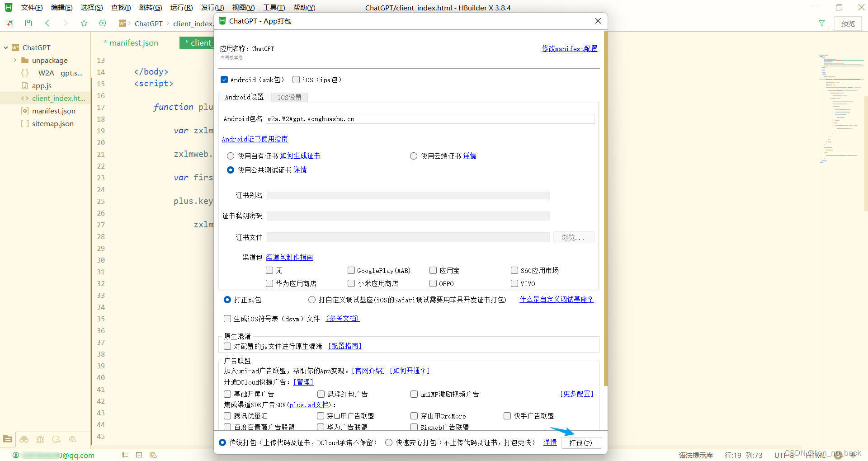Open 什么是自定义调试基座 link
The width and height of the screenshot is (868, 461).
556,300
